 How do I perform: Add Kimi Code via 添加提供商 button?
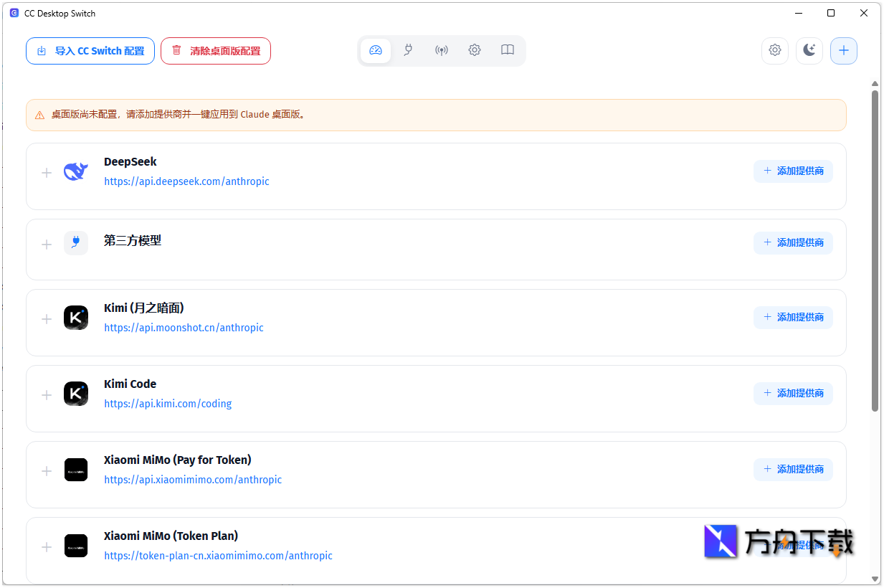793,393
